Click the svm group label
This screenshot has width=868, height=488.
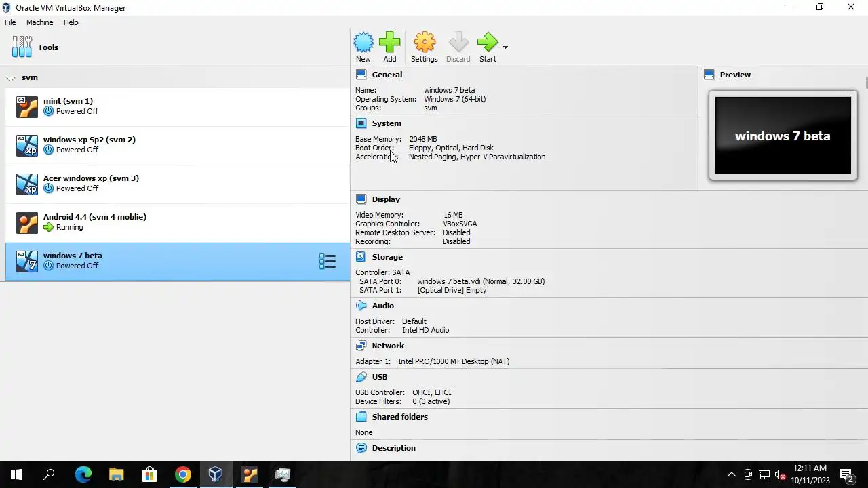click(x=30, y=78)
